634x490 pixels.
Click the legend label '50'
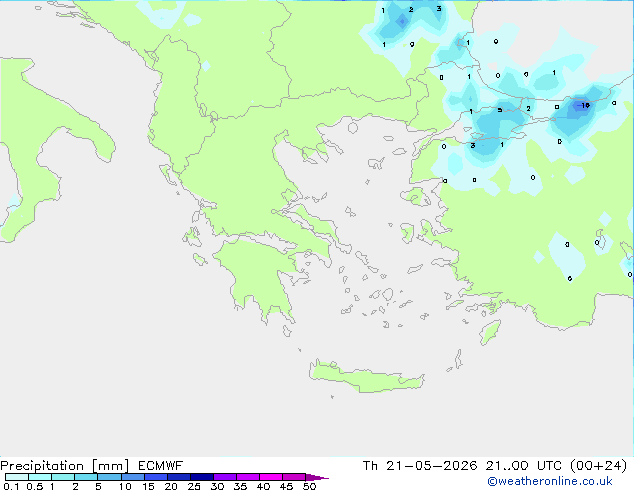point(309,486)
